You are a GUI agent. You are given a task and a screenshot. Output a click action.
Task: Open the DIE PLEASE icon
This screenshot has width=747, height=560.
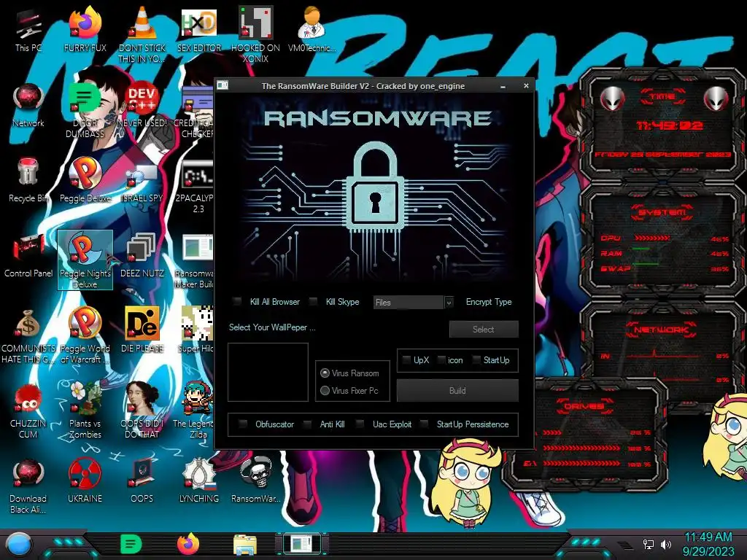(x=142, y=330)
